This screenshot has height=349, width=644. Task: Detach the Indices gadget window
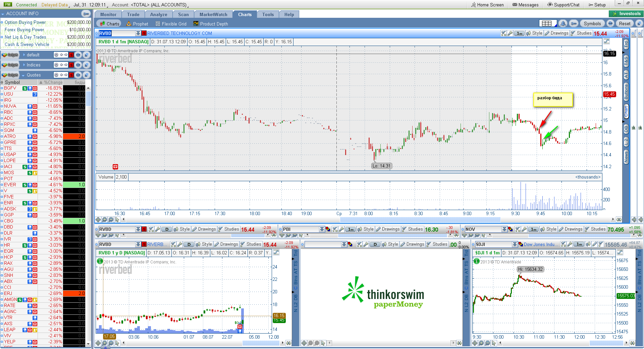[86, 65]
